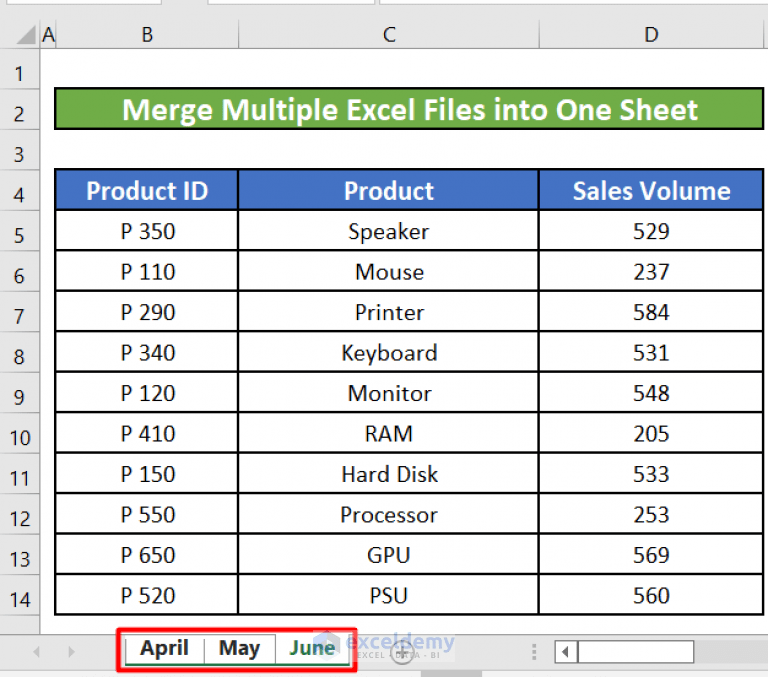Select cell with value 533
Screen dimensions: 768x677
(x=651, y=474)
